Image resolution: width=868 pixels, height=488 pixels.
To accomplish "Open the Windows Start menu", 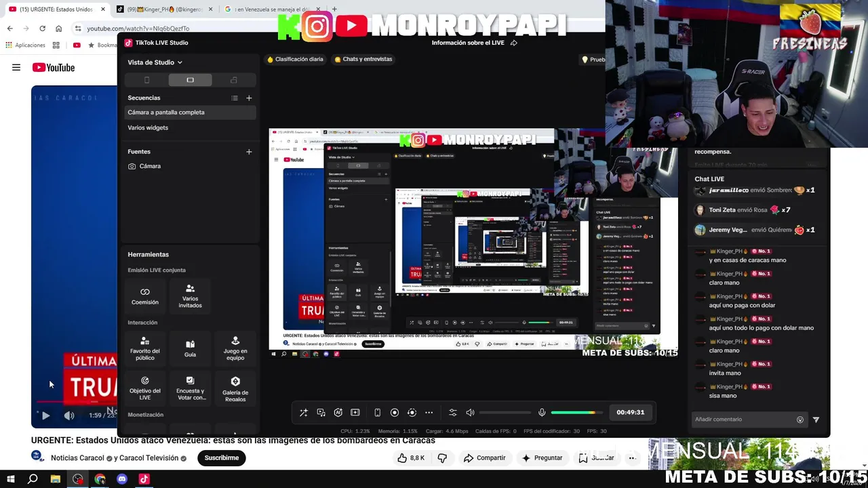I will click(10, 479).
